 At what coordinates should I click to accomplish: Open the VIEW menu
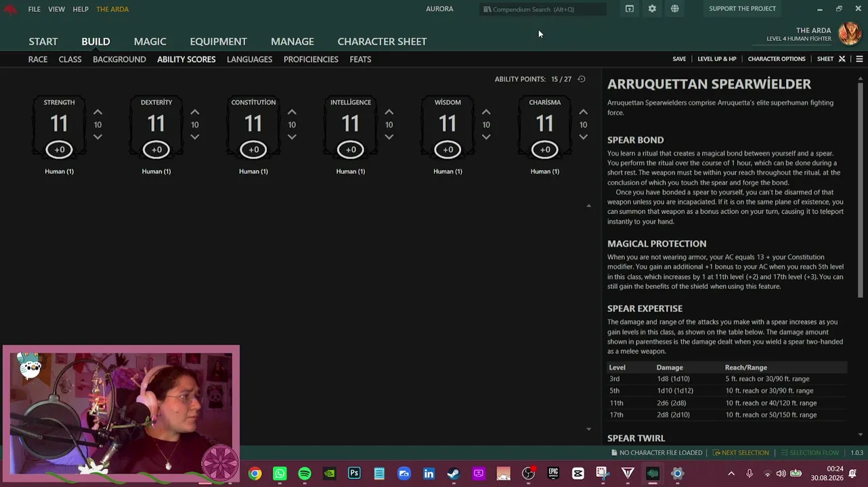pyautogui.click(x=57, y=9)
